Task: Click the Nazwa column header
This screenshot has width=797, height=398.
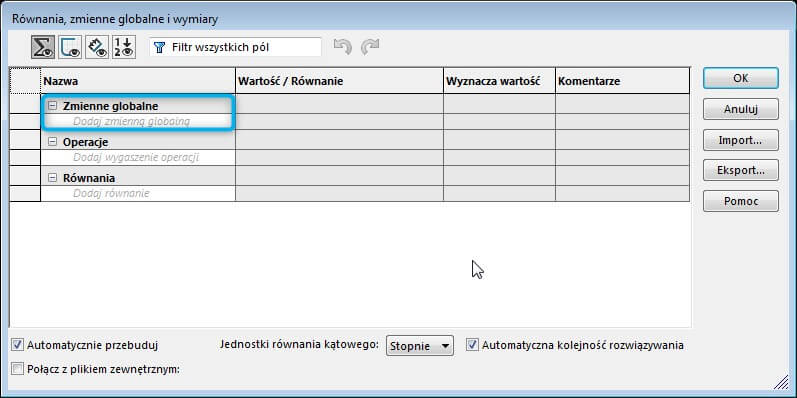Action: coord(138,81)
